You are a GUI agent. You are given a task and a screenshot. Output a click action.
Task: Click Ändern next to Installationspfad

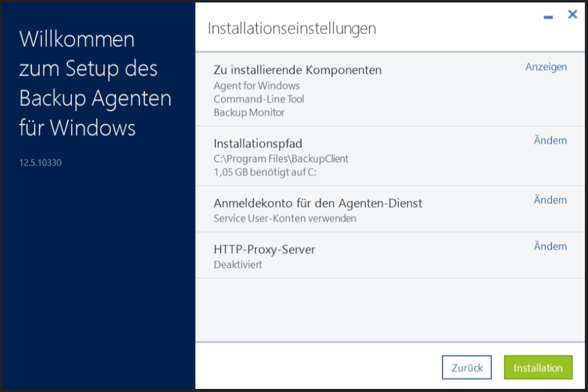pyautogui.click(x=550, y=140)
